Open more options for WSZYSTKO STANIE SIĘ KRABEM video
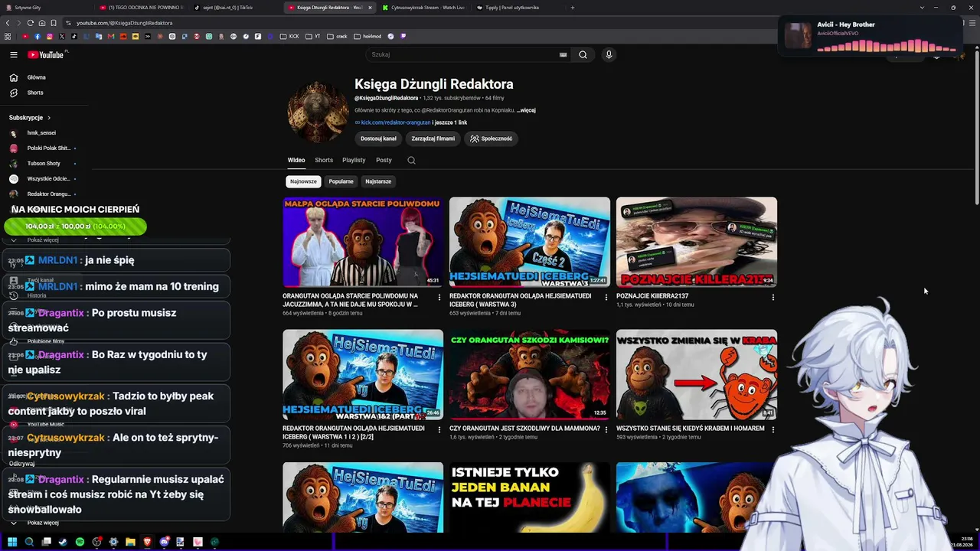980x551 pixels. 773,429
